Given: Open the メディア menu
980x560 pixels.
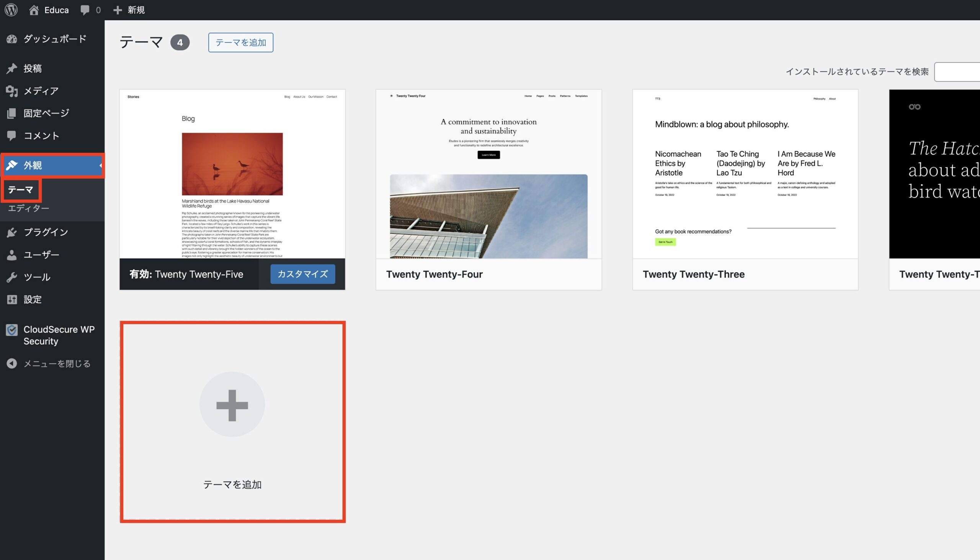Looking at the screenshot, I should coord(41,91).
